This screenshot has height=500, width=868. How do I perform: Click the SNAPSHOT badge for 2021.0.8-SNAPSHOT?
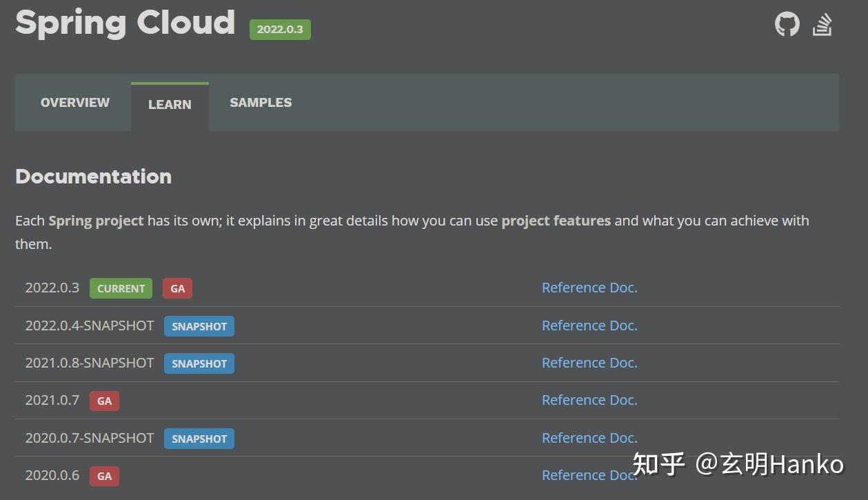(199, 363)
